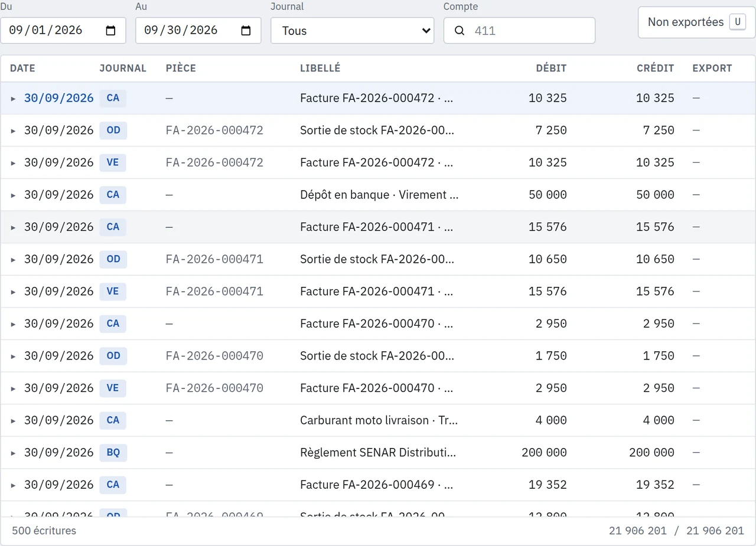
Task: Click the CA badge on the Carburant moto row
Action: click(x=113, y=420)
